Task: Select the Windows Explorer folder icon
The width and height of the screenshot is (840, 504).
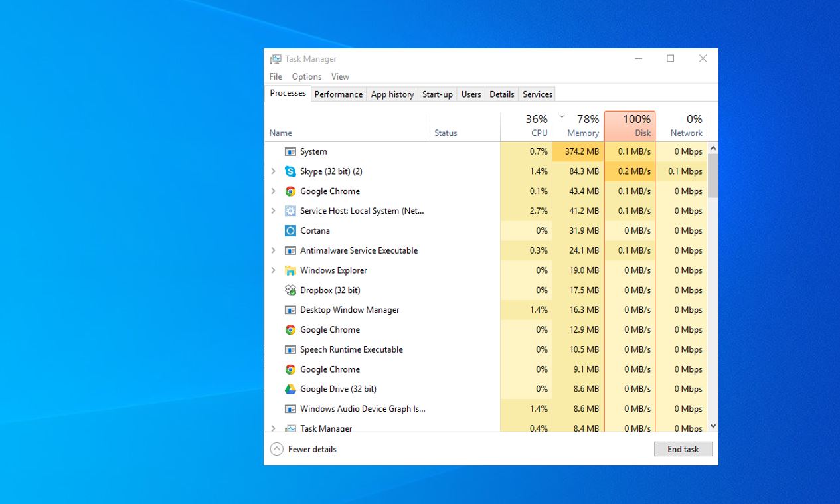Action: [290, 270]
